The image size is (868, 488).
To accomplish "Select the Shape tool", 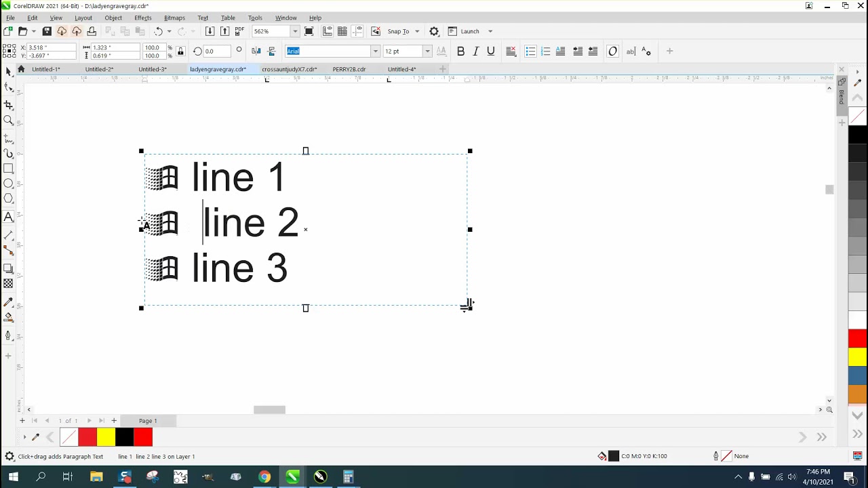I will tap(8, 87).
